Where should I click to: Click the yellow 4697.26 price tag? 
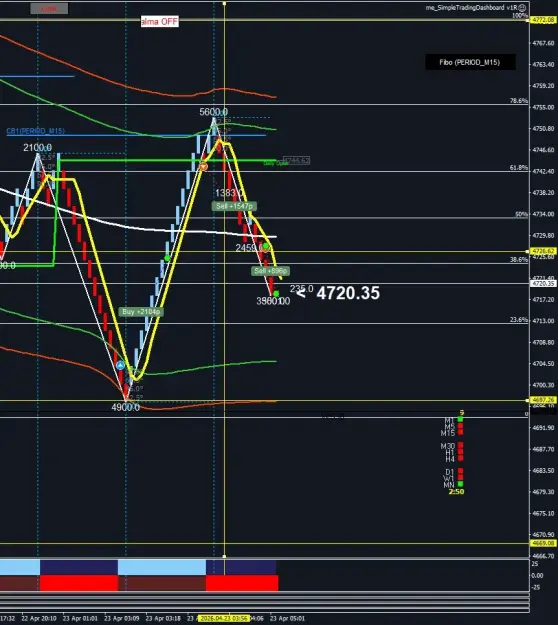pyautogui.click(x=544, y=400)
